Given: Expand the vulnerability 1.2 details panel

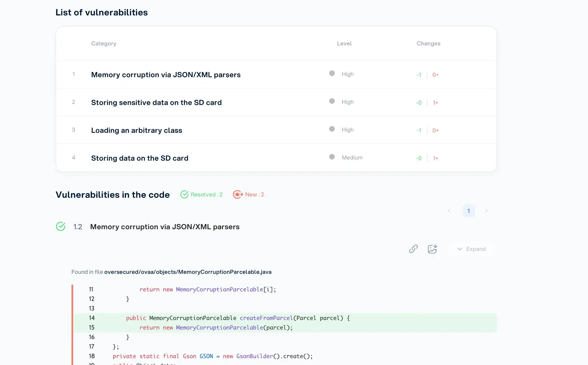Looking at the screenshot, I should [x=472, y=249].
